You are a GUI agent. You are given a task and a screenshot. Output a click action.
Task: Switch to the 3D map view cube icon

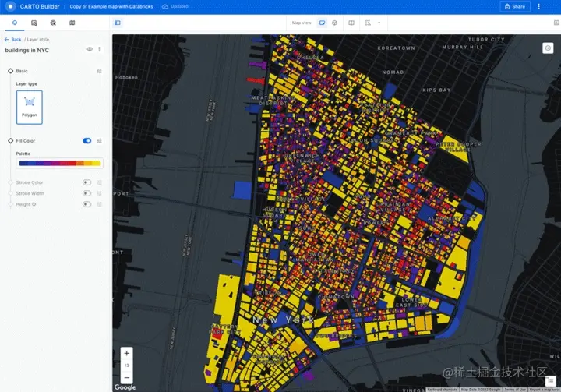(334, 23)
